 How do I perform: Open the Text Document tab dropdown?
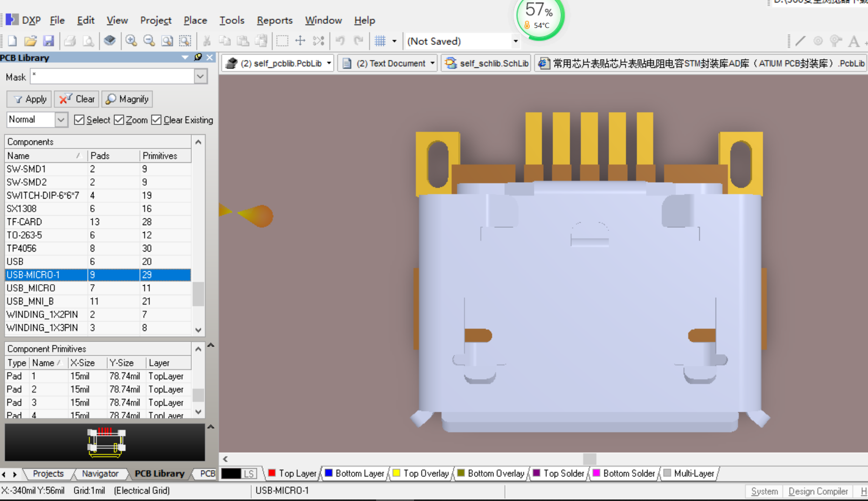click(432, 63)
